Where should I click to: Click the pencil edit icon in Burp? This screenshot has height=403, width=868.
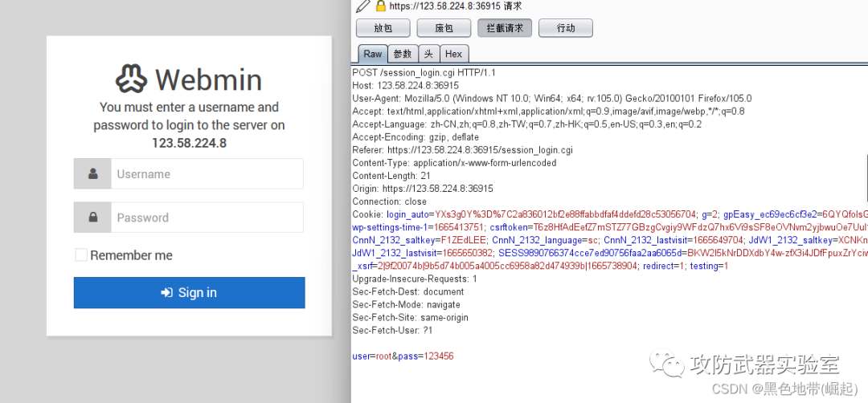[362, 6]
